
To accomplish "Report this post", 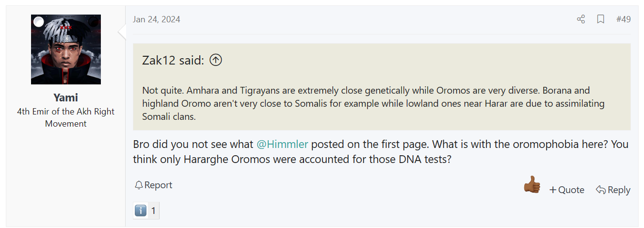I will [153, 185].
